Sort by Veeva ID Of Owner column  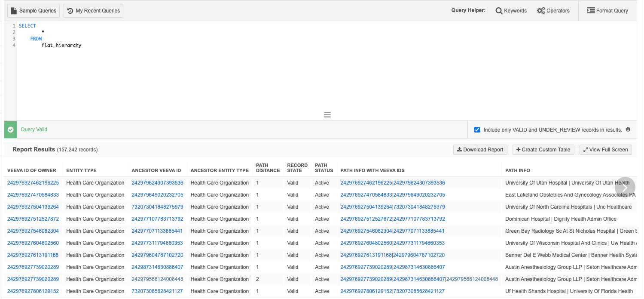click(x=31, y=170)
